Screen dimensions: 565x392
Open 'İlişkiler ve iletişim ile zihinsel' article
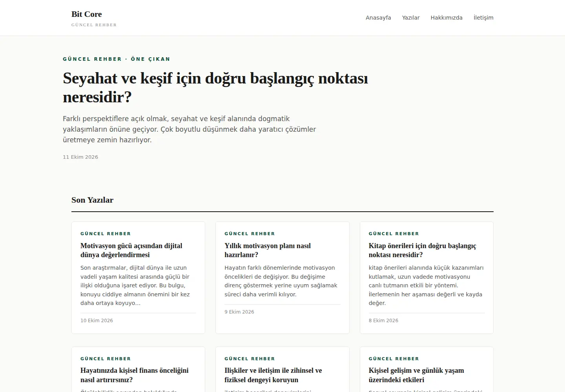273,375
